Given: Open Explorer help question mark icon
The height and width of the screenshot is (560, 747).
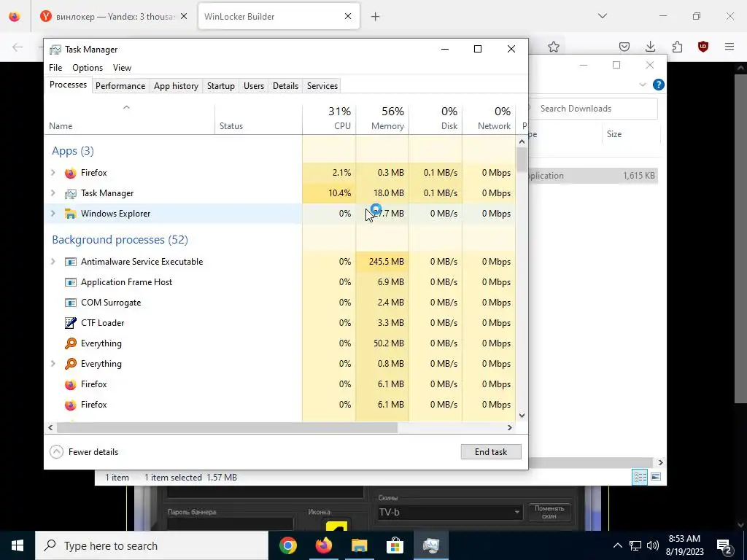Looking at the screenshot, I should point(659,85).
